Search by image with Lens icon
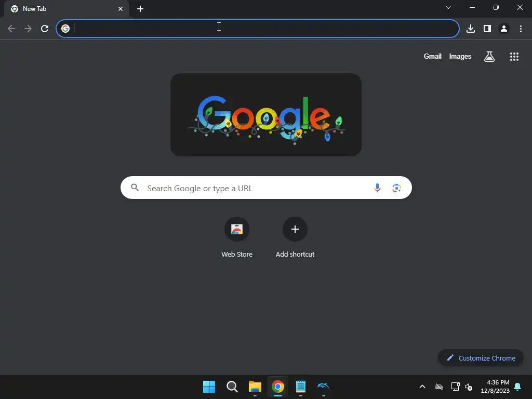The image size is (532, 399). [396, 188]
